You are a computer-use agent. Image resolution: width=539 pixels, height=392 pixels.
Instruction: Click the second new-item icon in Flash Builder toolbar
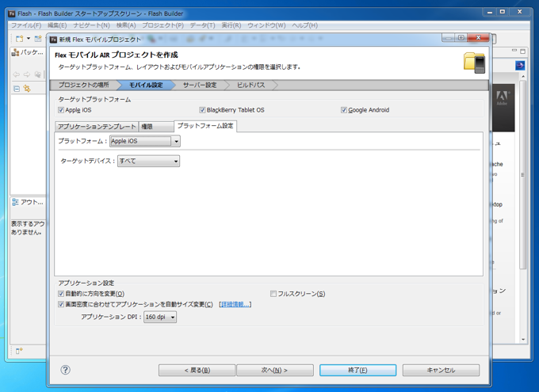coord(38,39)
